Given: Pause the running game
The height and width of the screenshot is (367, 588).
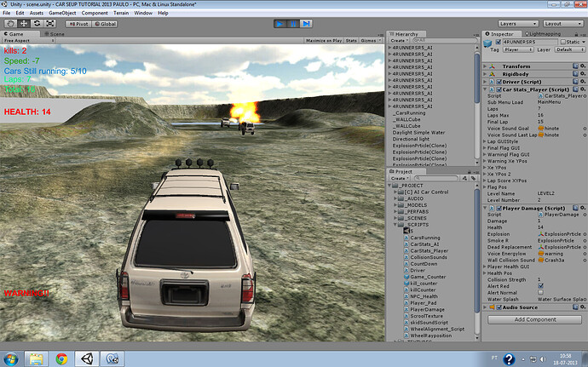Looking at the screenshot, I should click(x=293, y=24).
